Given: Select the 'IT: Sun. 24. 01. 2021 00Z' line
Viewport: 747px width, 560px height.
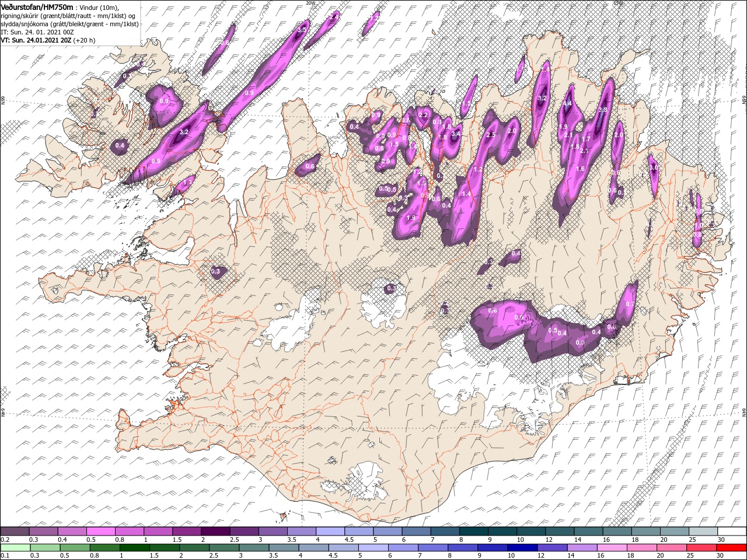Looking at the screenshot, I should click(37, 32).
